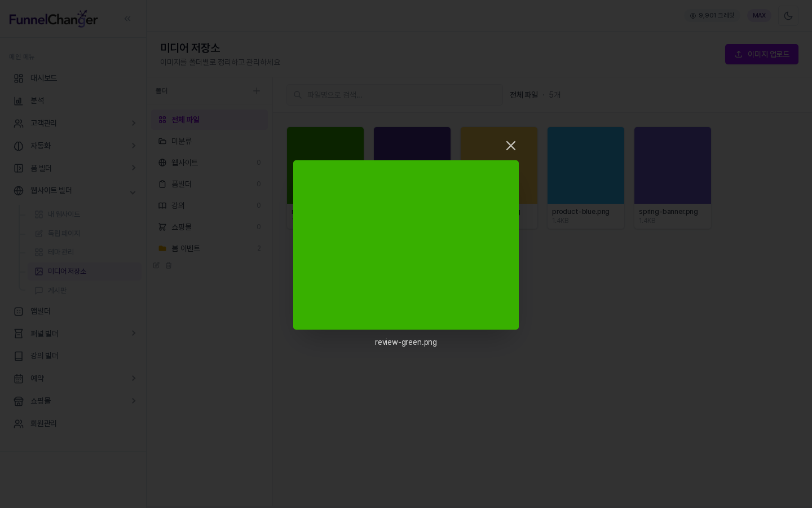Click the enlarged green preview image
Image resolution: width=812 pixels, height=508 pixels.
click(406, 245)
